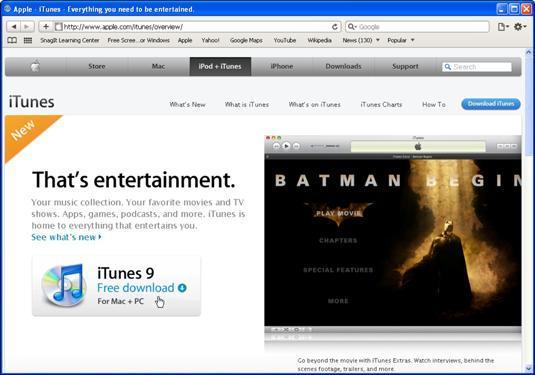
Task: Click the Apple logo in navigation bar
Action: (x=35, y=67)
